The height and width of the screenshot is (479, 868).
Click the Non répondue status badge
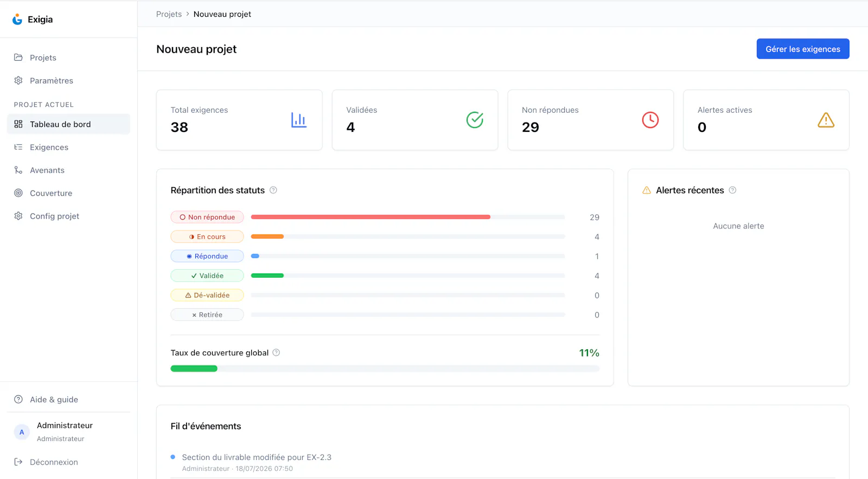tap(207, 217)
